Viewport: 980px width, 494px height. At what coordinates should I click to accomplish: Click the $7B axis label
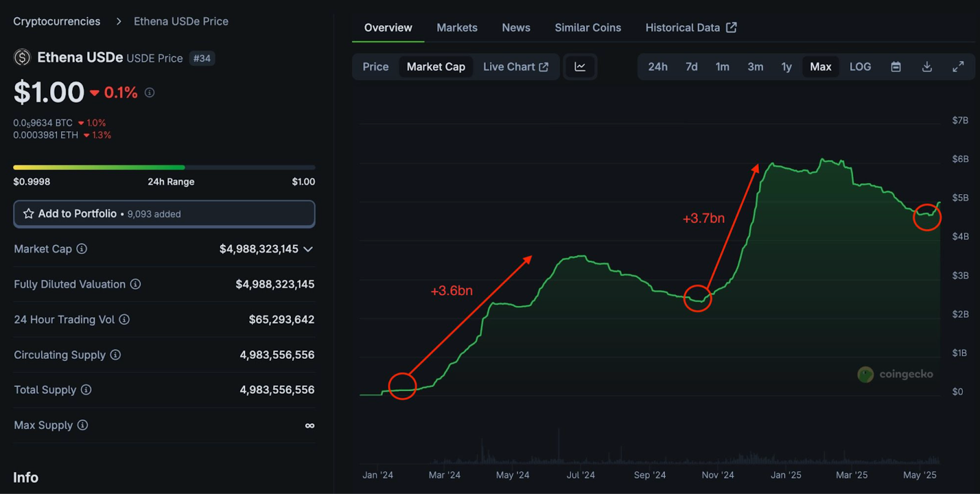[960, 121]
